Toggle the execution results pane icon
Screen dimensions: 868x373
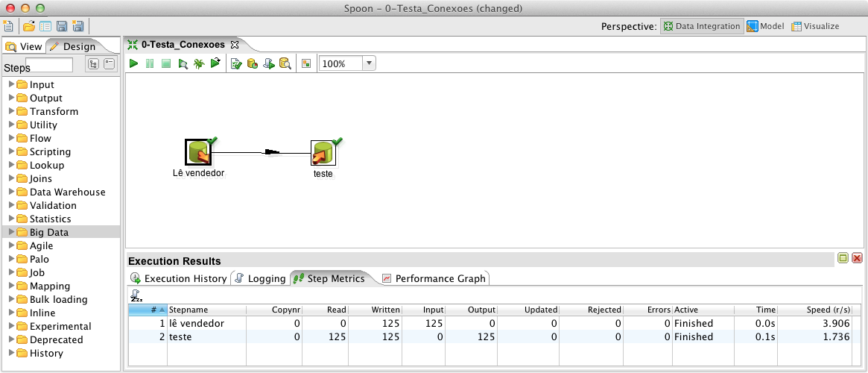point(306,63)
